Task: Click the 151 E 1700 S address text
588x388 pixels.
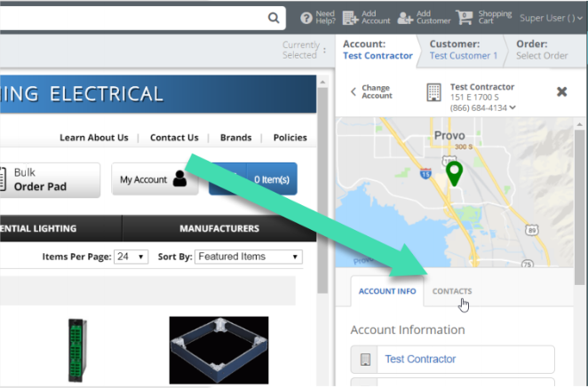Action: [x=474, y=98]
